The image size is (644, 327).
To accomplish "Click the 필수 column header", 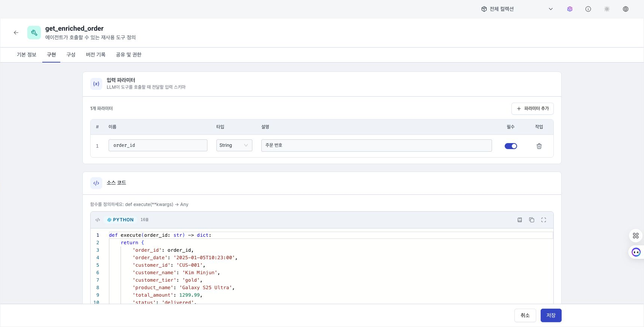I will [x=511, y=127].
